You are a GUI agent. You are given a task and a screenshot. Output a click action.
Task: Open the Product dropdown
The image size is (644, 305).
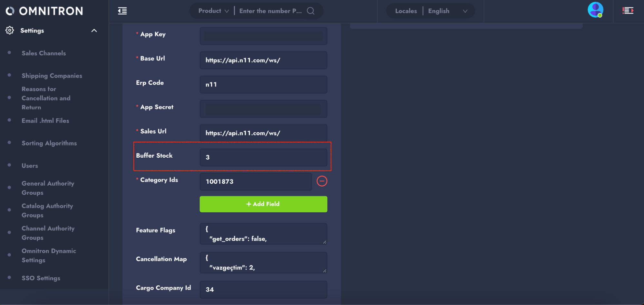tap(213, 11)
